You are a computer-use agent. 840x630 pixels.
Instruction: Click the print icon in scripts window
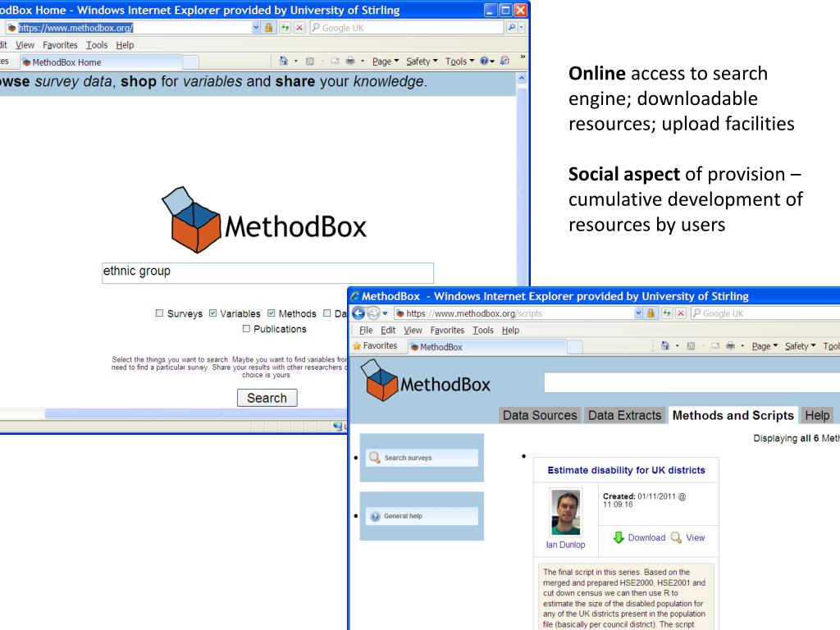click(x=731, y=346)
